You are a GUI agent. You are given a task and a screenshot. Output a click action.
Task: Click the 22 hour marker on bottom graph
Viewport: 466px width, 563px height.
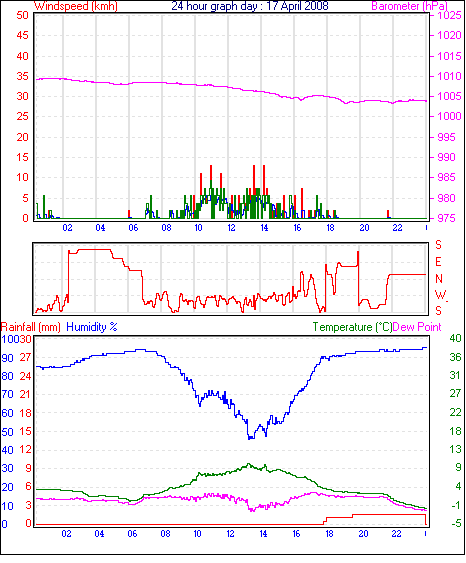coord(396,534)
